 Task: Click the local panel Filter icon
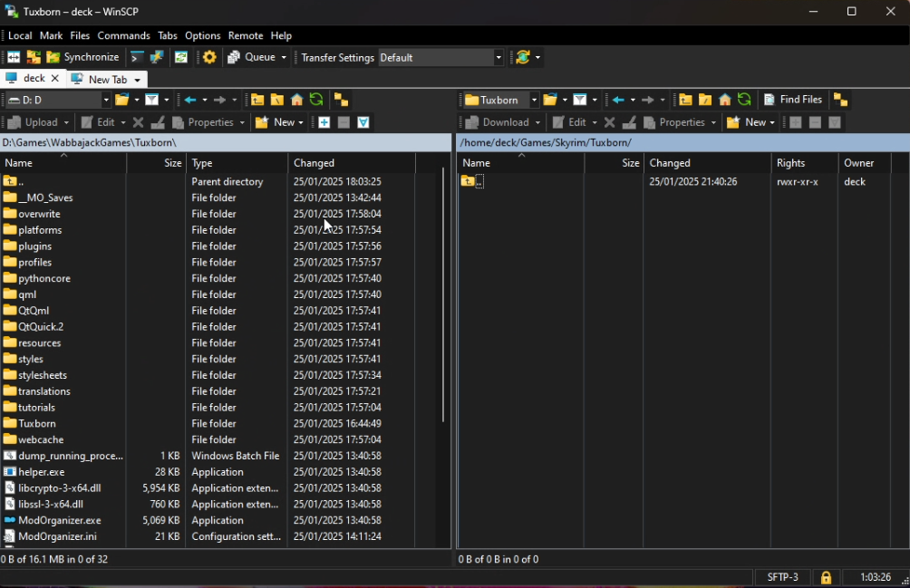coord(151,100)
